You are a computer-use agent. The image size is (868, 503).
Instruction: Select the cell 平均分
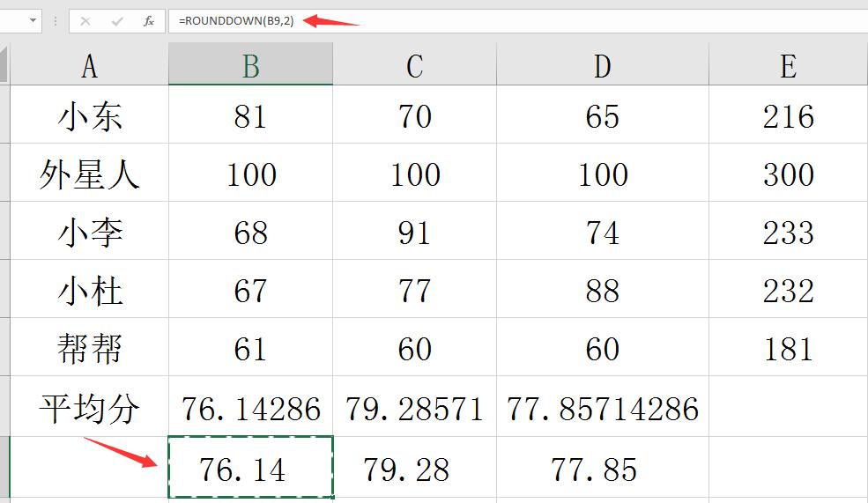[x=89, y=406]
